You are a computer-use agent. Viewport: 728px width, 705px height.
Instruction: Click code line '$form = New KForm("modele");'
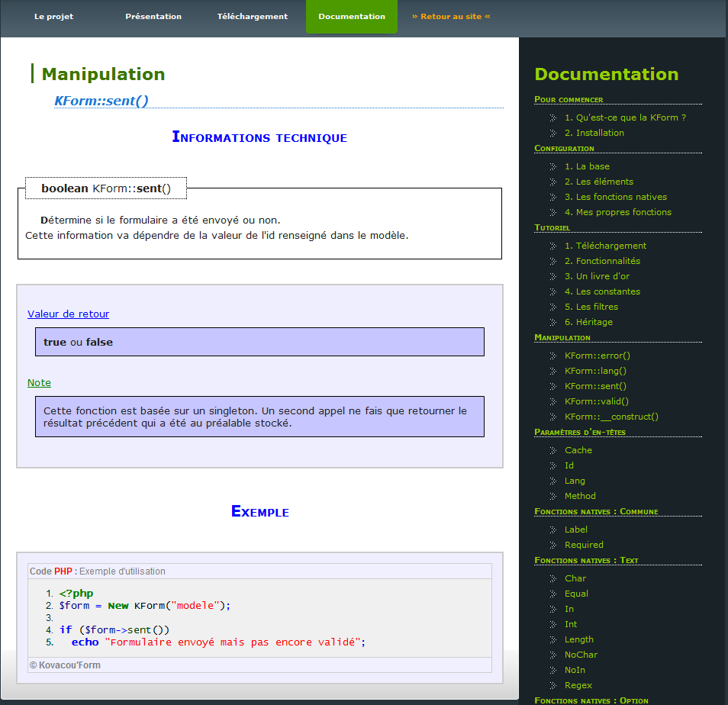click(144, 606)
